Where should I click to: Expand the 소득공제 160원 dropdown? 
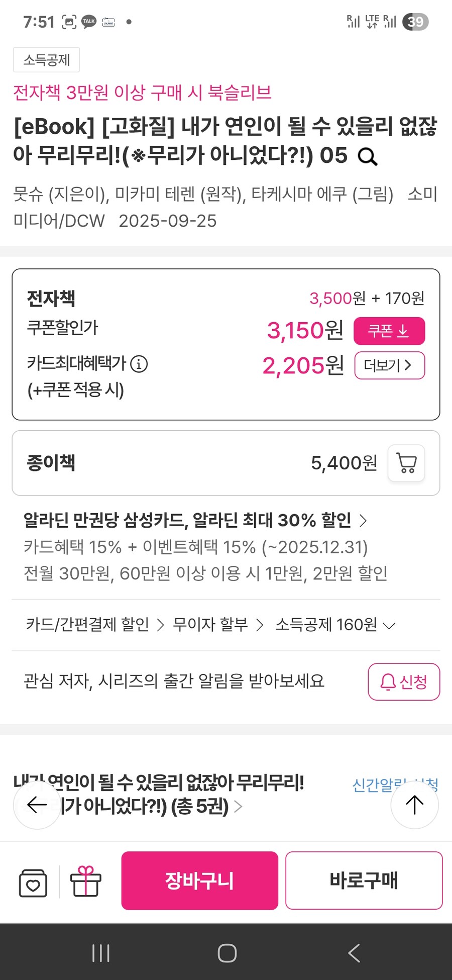tap(335, 625)
